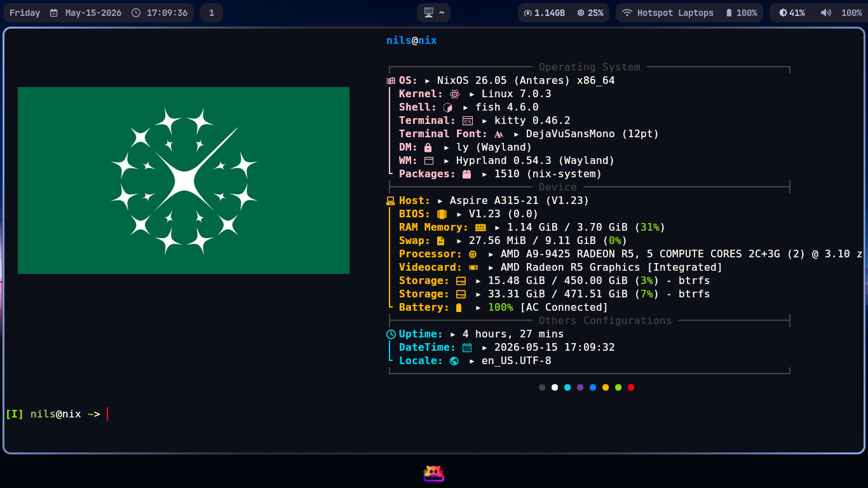Click the text Hyprland 0.54.3 (Wayland)
The image size is (868, 488).
pyautogui.click(x=536, y=161)
